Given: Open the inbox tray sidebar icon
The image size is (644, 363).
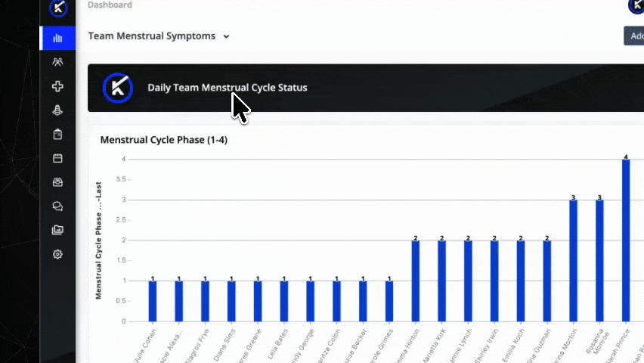Looking at the screenshot, I should tap(57, 182).
